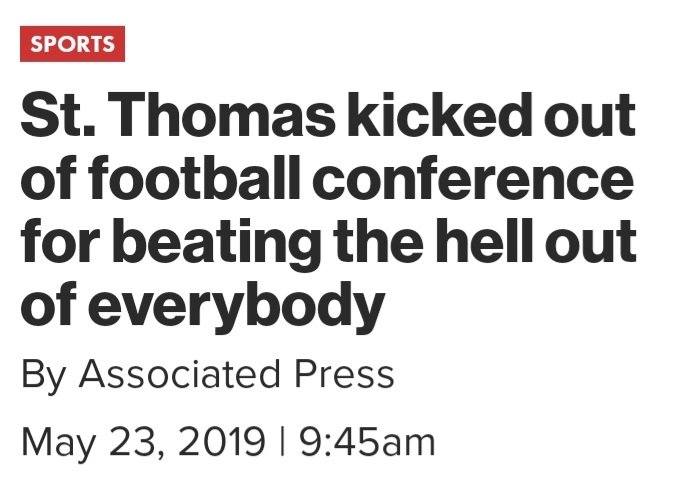Image resolution: width=682 pixels, height=478 pixels.
Task: Click the Associated Press author link
Action: click(x=236, y=375)
